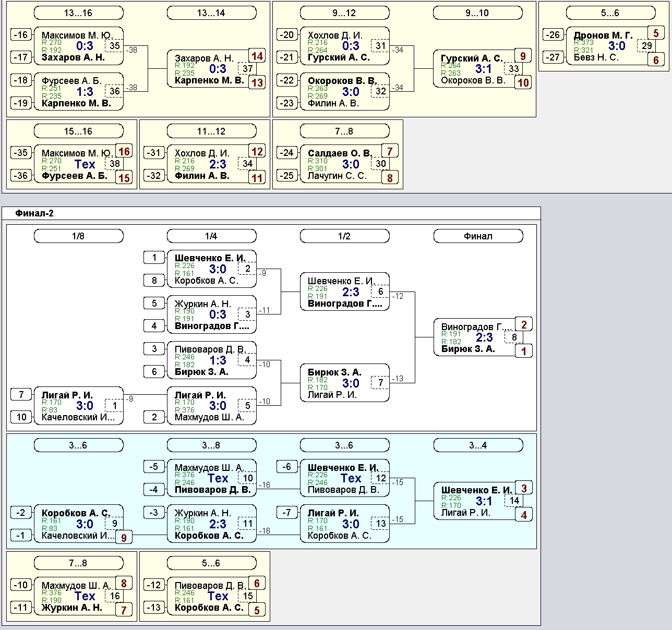Open match number 33 box

513,68
